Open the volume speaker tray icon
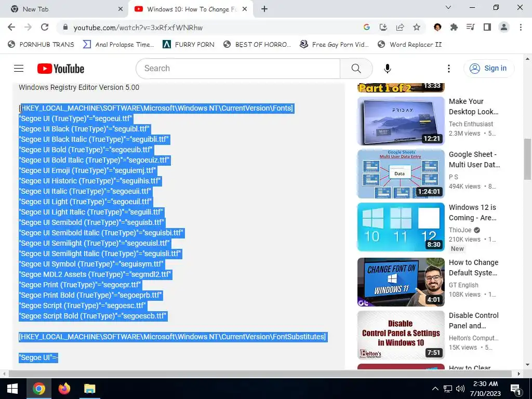 tap(460, 389)
